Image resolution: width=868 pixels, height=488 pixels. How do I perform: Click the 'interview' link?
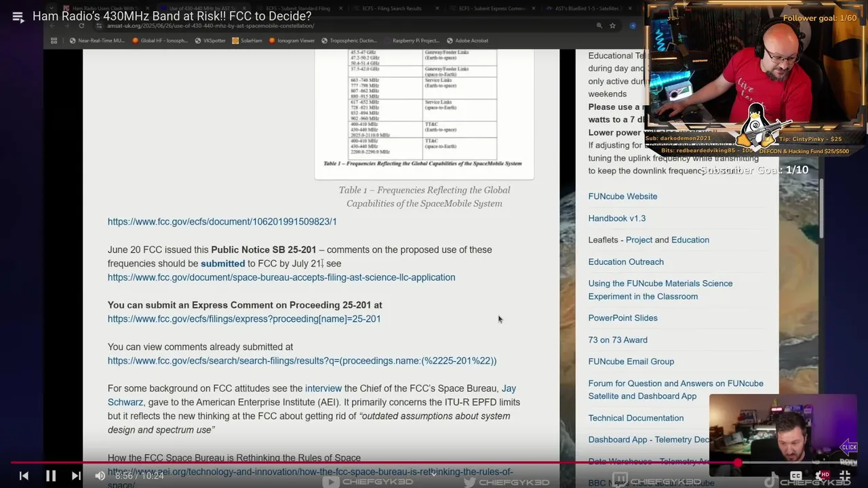(x=323, y=388)
